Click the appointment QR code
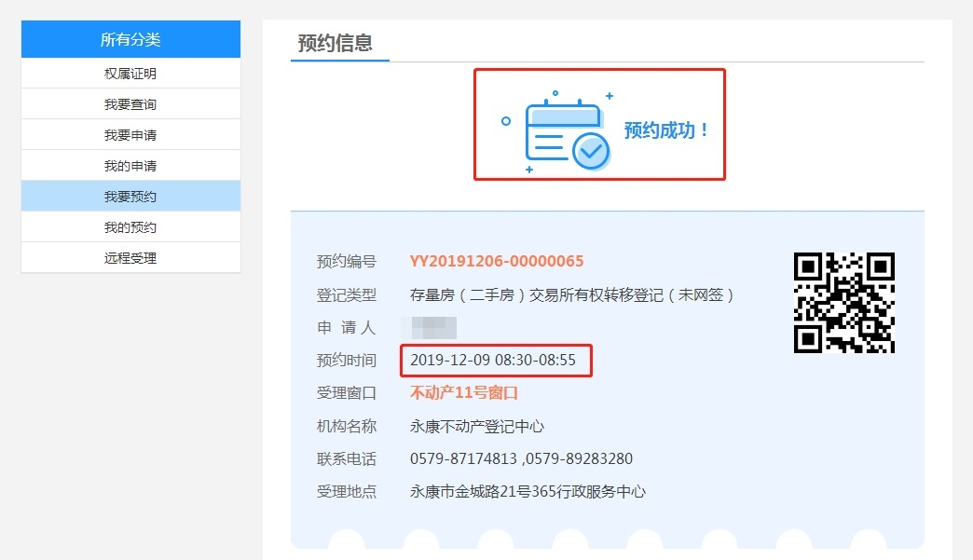 point(843,303)
